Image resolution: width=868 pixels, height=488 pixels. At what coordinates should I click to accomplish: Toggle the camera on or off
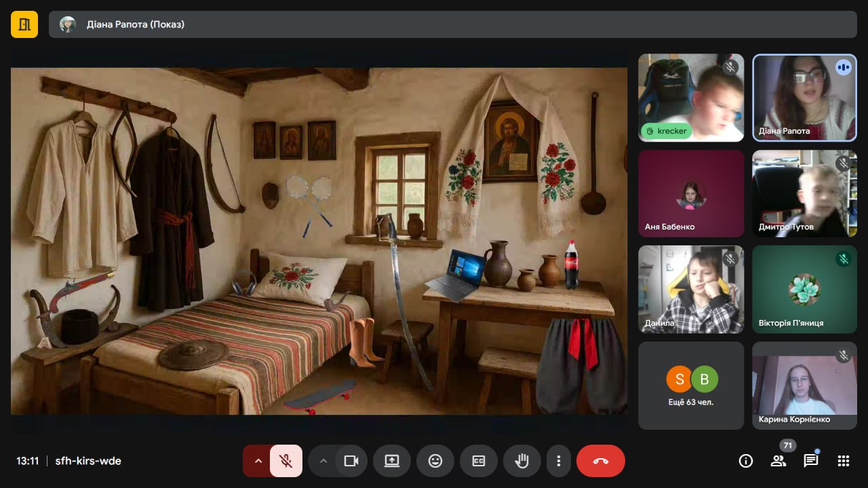351,461
